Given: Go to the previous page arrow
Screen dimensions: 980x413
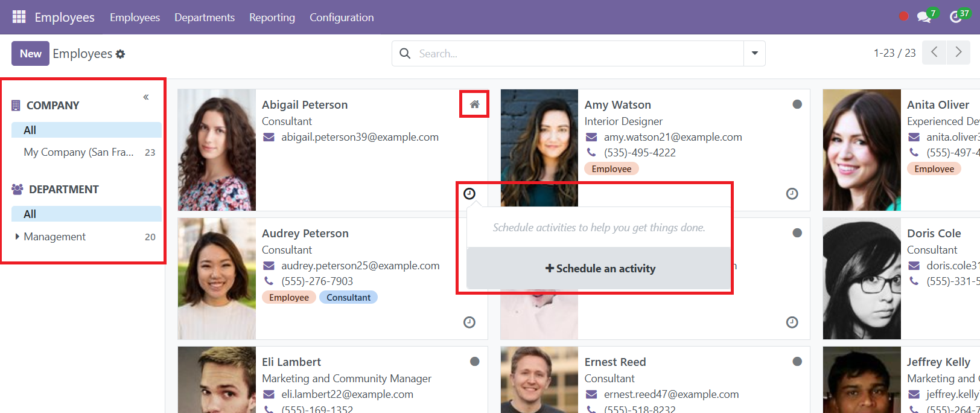Looking at the screenshot, I should pyautogui.click(x=934, y=53).
